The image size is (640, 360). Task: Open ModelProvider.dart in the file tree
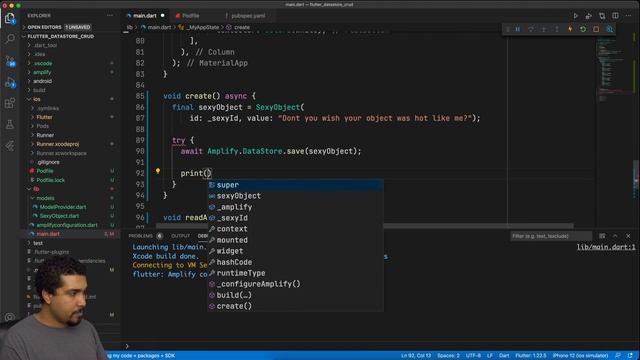coord(62,207)
